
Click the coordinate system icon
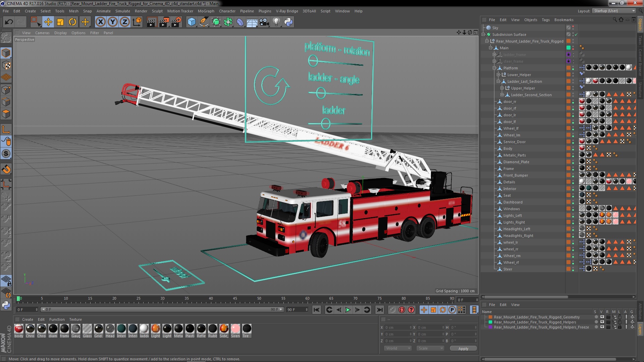[x=137, y=22]
